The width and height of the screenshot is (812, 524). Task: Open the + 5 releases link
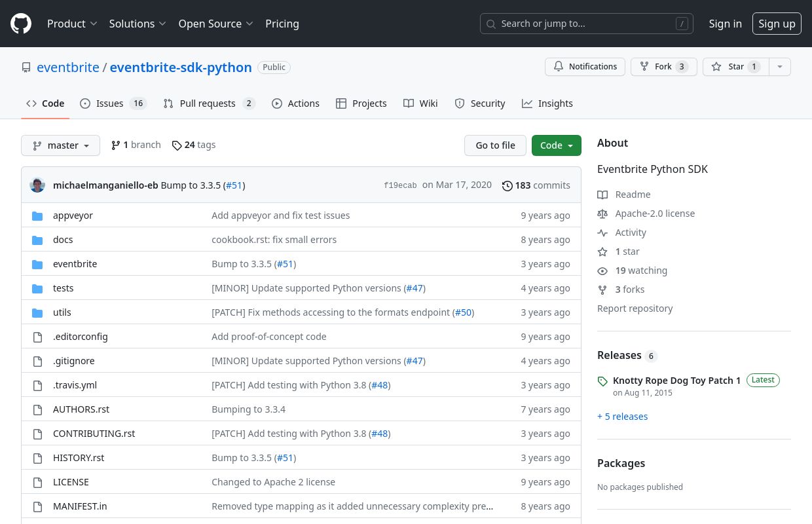tap(623, 417)
